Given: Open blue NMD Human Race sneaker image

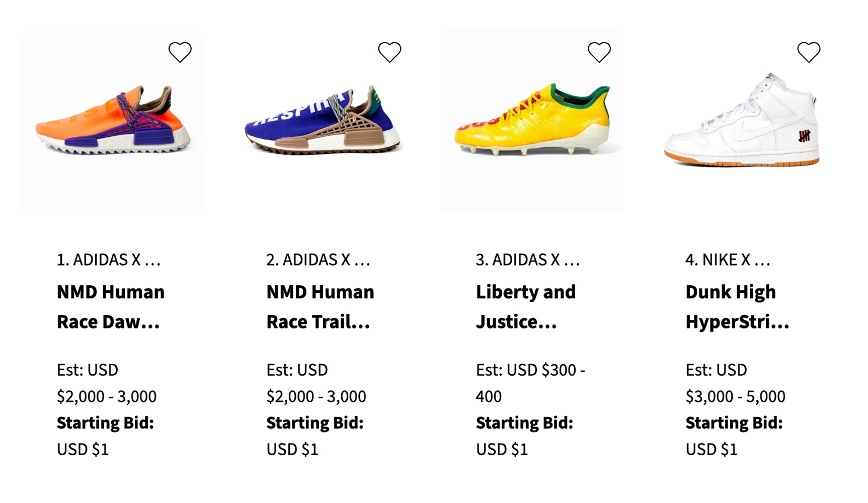Looking at the screenshot, I should (322, 123).
